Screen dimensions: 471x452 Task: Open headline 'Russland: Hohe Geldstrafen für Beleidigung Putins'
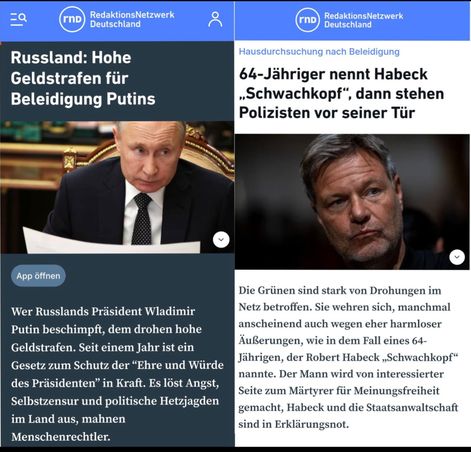(83, 78)
